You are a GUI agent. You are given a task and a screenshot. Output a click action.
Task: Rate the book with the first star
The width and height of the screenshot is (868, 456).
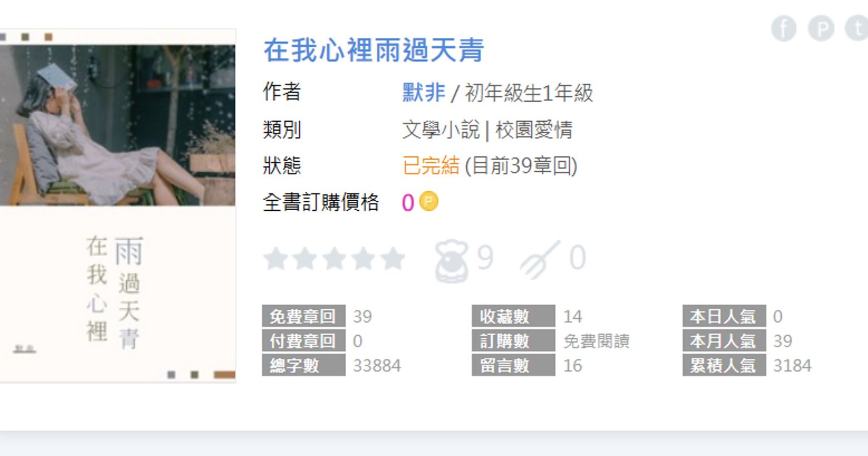pyautogui.click(x=275, y=259)
